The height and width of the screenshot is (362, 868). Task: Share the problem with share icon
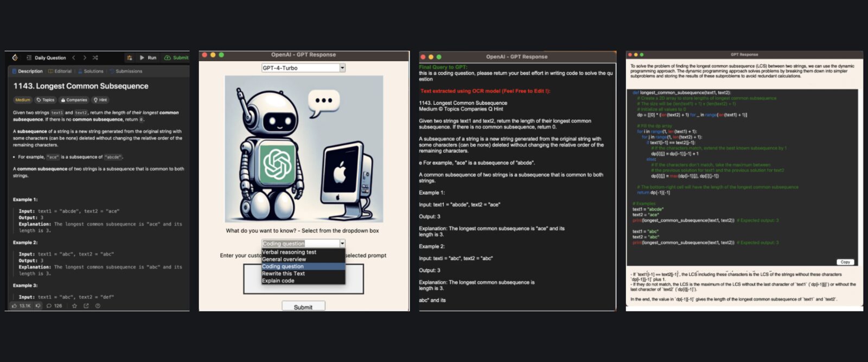click(x=86, y=306)
